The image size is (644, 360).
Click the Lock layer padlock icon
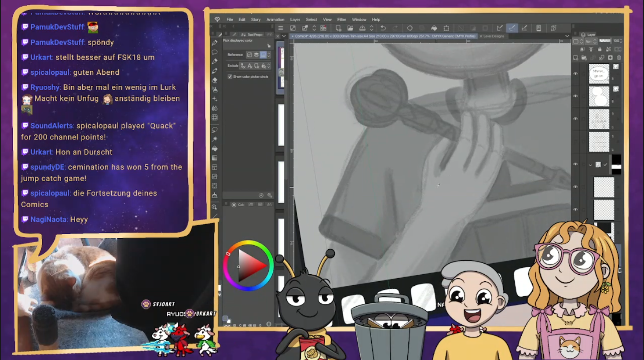[600, 49]
